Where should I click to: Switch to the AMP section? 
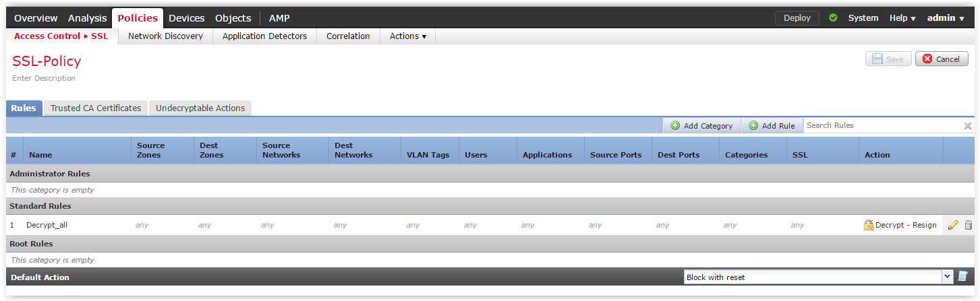[x=279, y=18]
